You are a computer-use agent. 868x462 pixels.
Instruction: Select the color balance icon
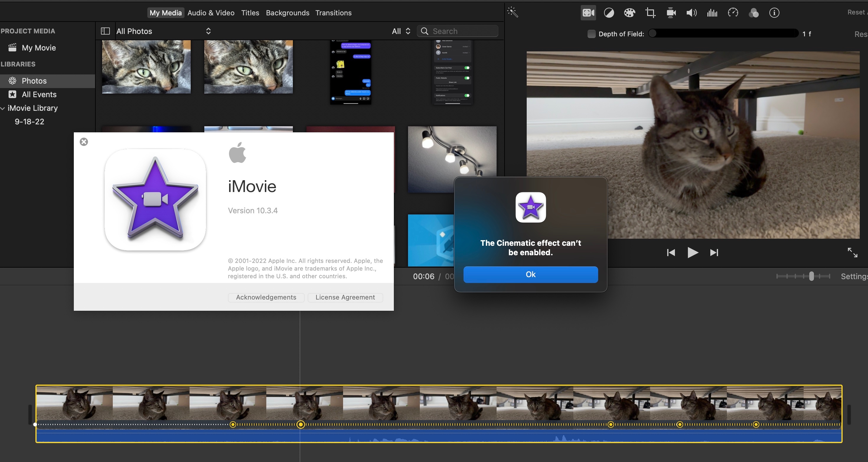(608, 13)
